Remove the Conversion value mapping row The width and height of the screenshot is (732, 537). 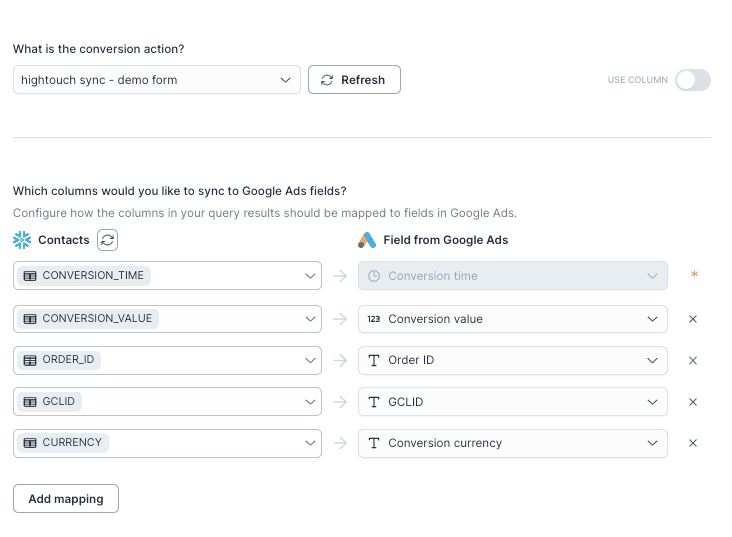[x=693, y=319]
